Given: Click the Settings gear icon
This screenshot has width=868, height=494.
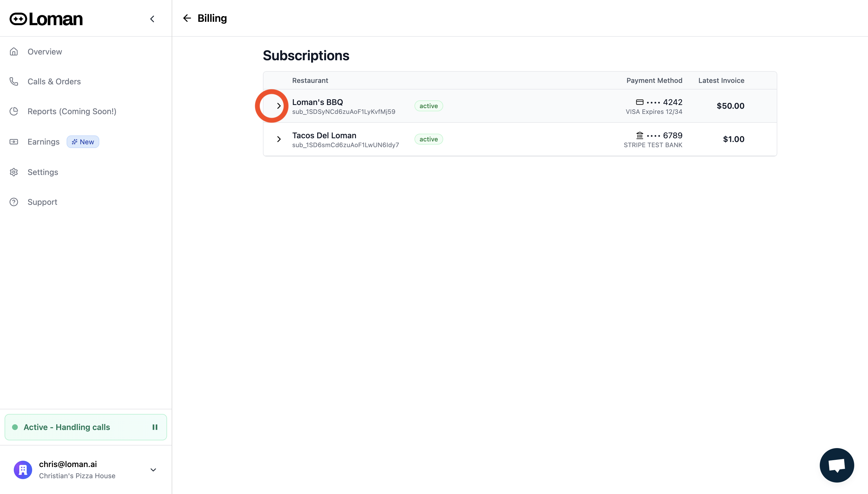Looking at the screenshot, I should tap(14, 172).
